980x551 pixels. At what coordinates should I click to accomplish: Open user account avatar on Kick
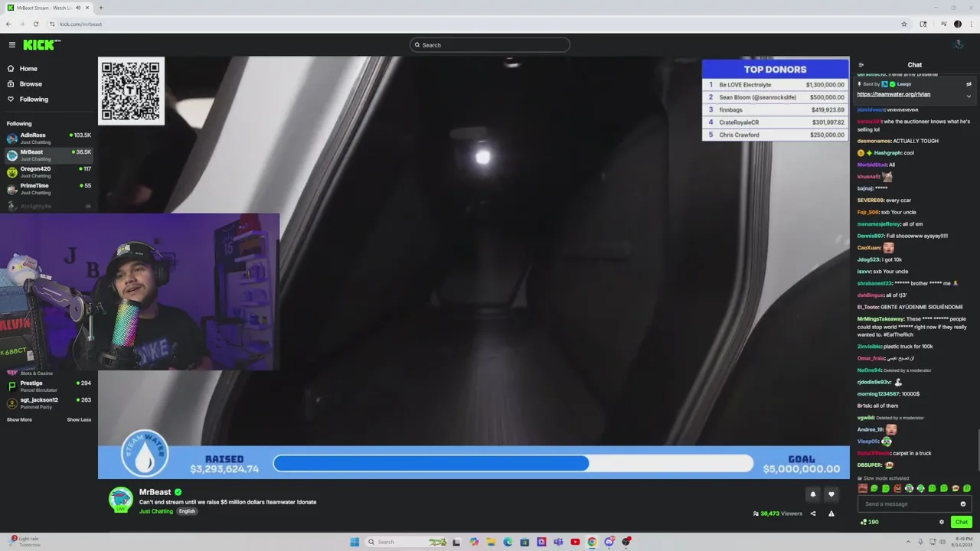click(958, 45)
